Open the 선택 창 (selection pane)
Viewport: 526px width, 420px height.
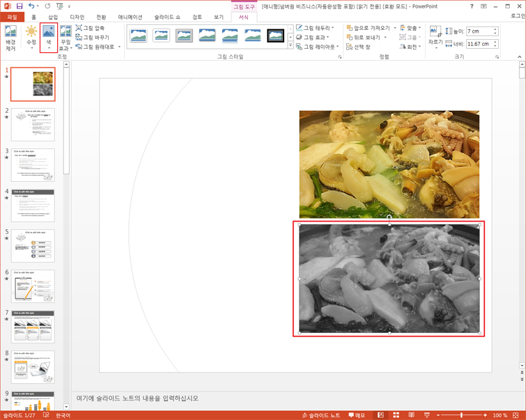(358, 47)
